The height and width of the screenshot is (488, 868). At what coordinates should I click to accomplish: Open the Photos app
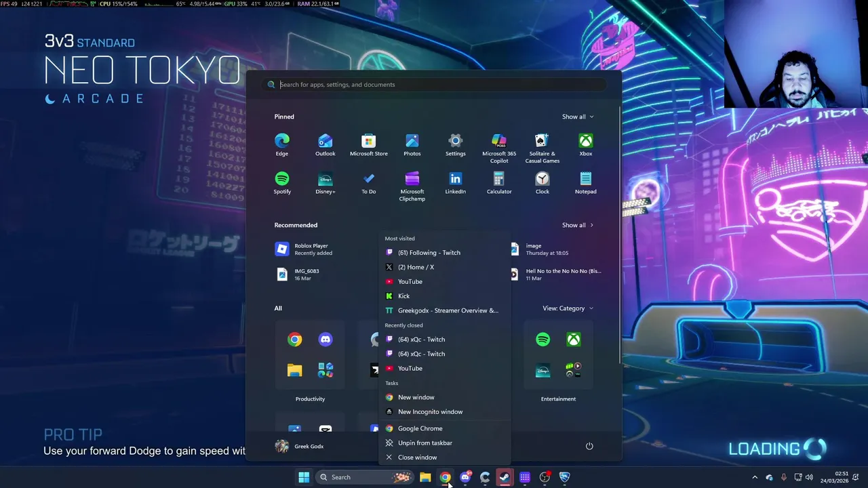[412, 144]
